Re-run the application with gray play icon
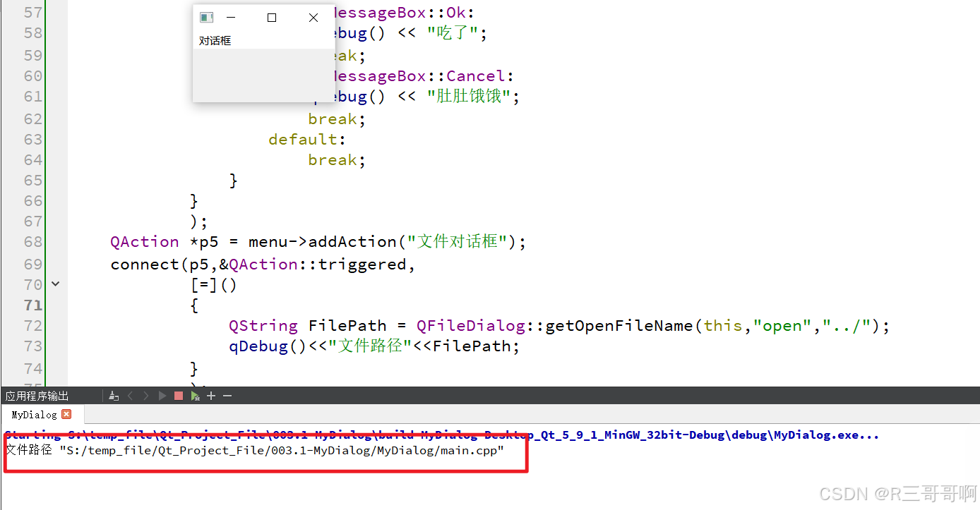The height and width of the screenshot is (510, 980). point(162,396)
